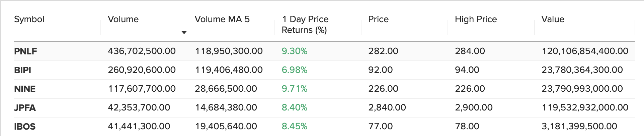Viewport: 644px width, 136px height.
Task: Sort by 1 Day Price Returns header
Action: tap(305, 25)
